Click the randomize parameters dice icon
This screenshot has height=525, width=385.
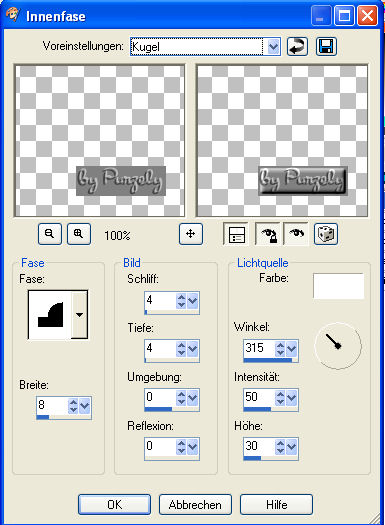326,234
